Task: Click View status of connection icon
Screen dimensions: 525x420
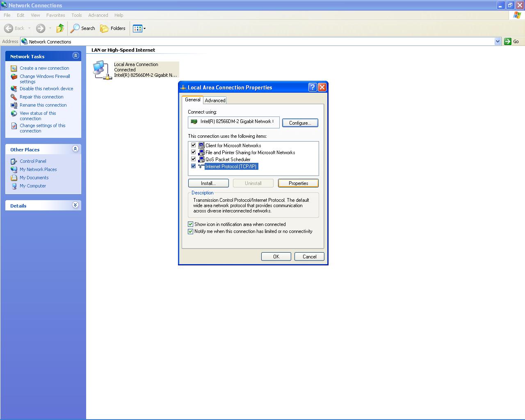Action: [x=14, y=114]
